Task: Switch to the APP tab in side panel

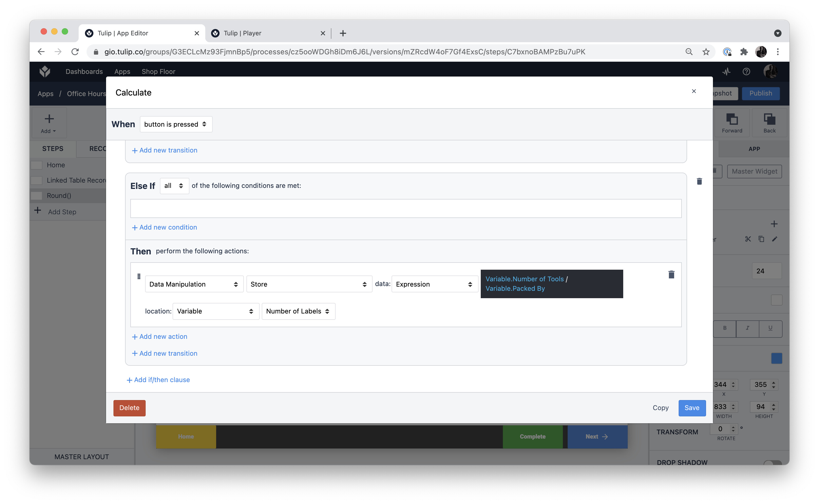Action: click(754, 149)
